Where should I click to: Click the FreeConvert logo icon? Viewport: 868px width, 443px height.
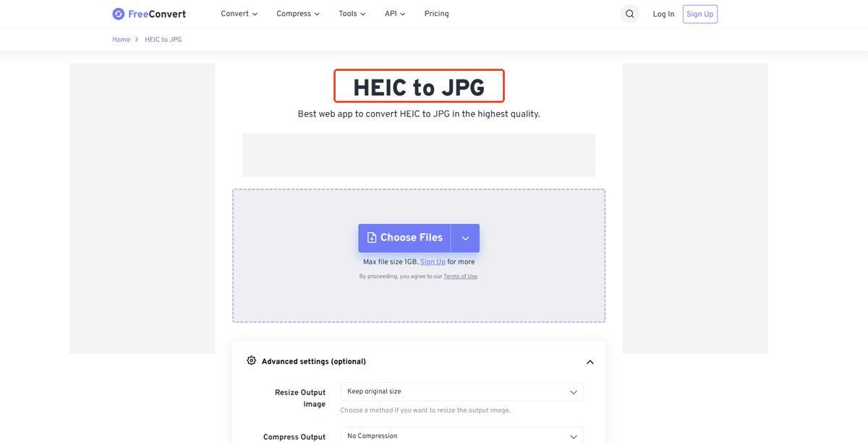coord(119,14)
